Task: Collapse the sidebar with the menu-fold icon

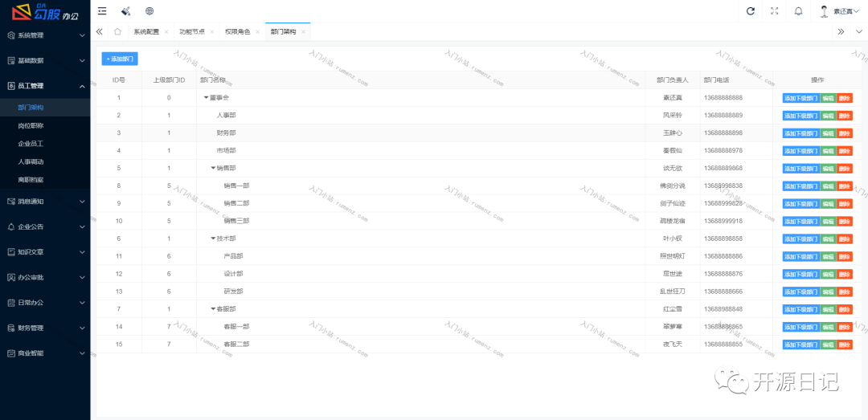Action: coord(102,11)
